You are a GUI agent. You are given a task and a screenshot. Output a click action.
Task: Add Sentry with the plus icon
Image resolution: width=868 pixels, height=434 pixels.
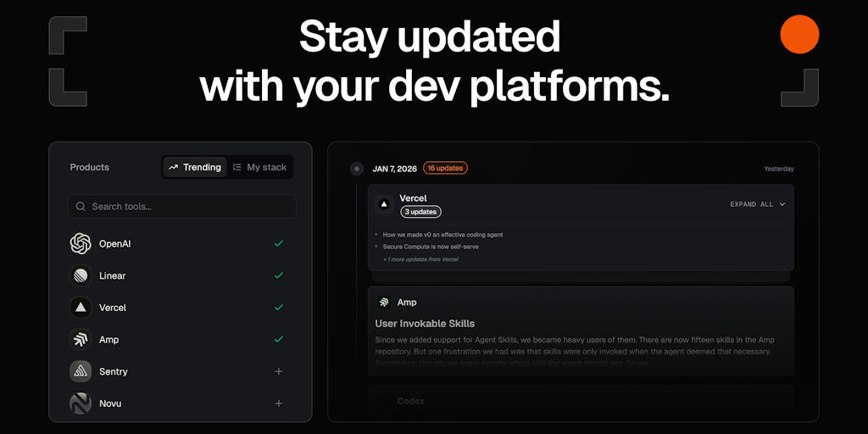pos(278,371)
